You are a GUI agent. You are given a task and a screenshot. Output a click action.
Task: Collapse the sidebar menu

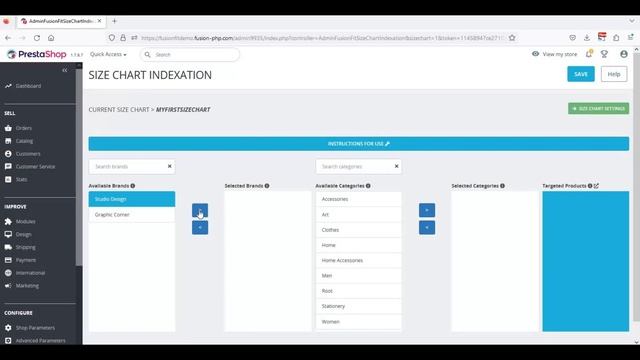(64, 70)
